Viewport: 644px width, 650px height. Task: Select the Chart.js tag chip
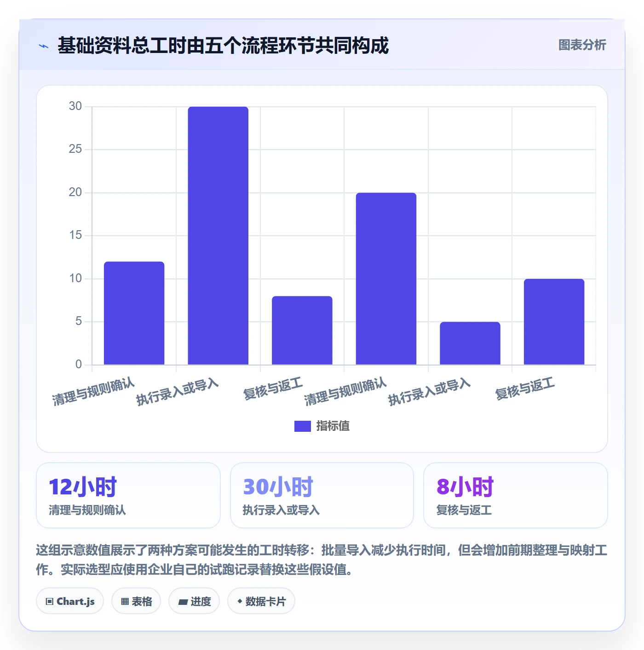coord(70,601)
